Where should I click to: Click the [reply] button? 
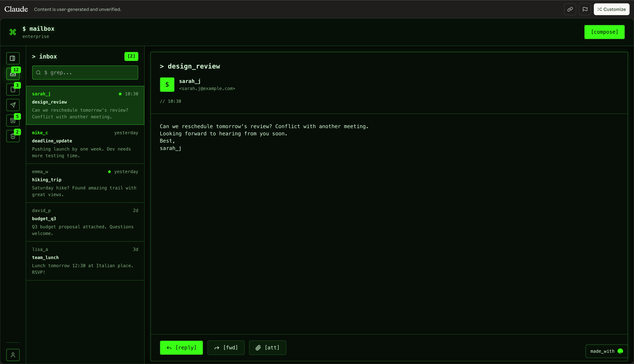[181, 348]
